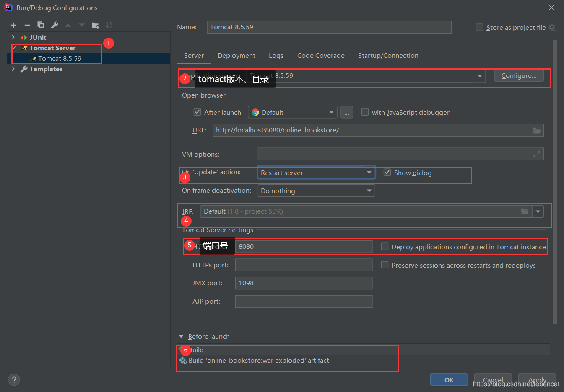Open the Application server dropdown
564x392 pixels.
click(x=479, y=76)
